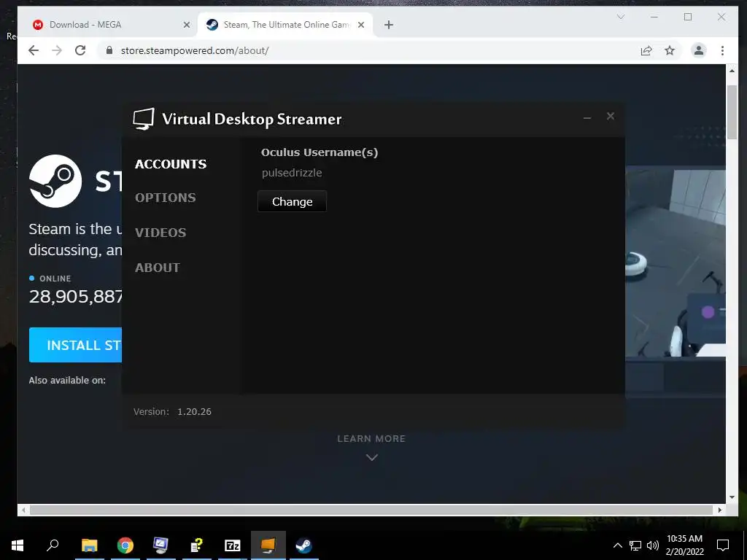
Task: Open the Chrome profile avatar menu
Action: point(698,50)
